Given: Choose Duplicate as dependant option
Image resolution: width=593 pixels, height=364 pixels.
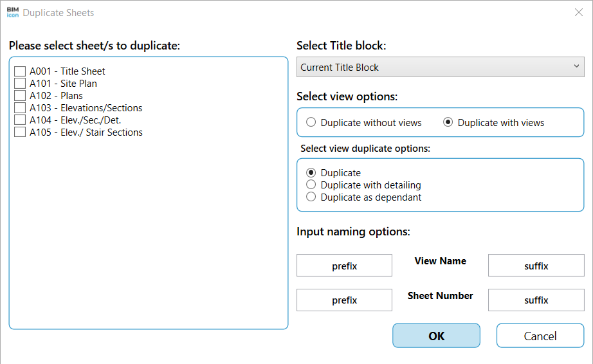Looking at the screenshot, I should pyautogui.click(x=311, y=197).
